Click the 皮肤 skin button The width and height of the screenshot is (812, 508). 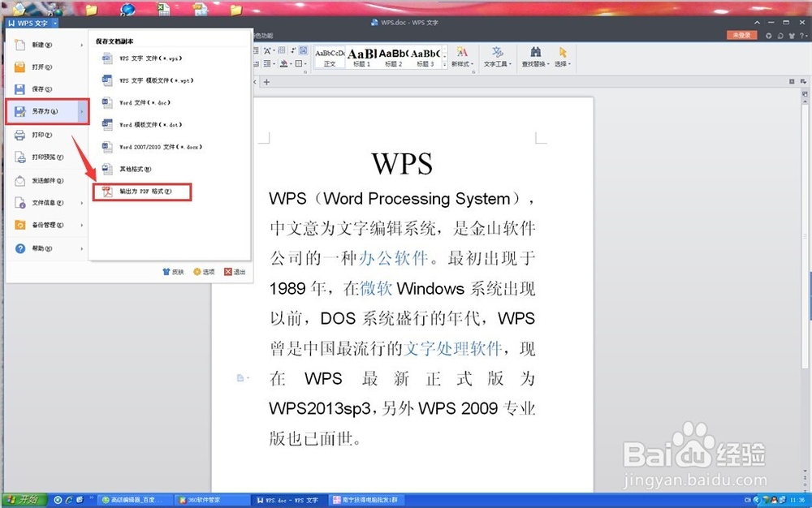click(x=174, y=272)
